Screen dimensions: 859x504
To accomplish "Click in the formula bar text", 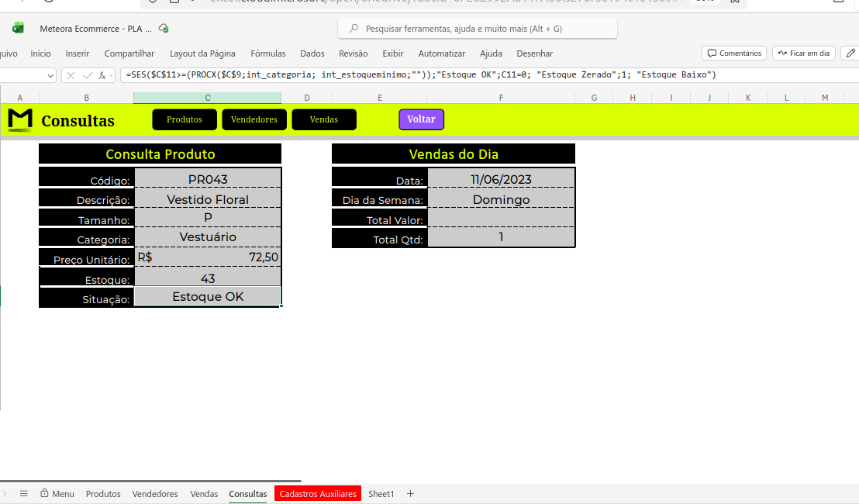I will click(421, 75).
